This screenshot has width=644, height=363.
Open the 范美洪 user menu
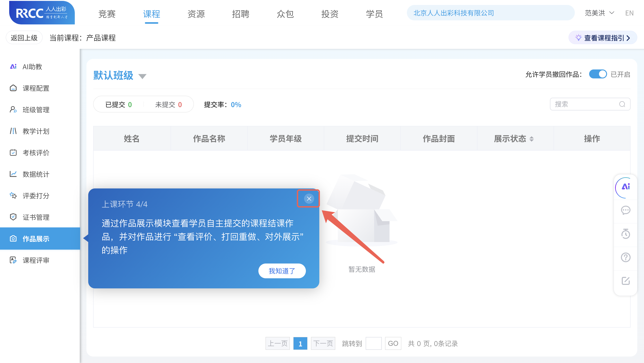(599, 13)
